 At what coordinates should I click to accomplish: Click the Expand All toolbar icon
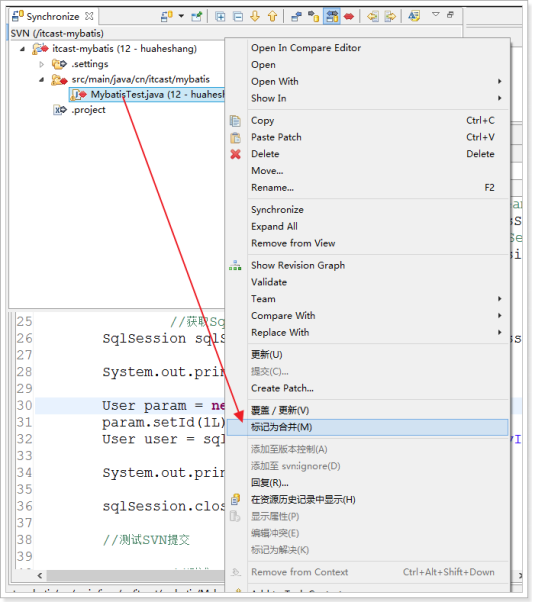coord(220,17)
